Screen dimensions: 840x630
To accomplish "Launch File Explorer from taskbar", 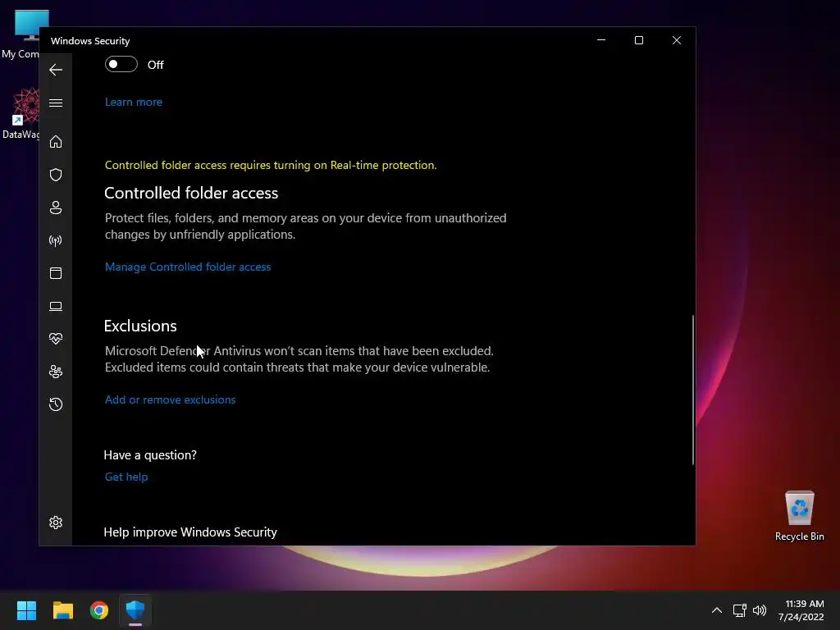I will [62, 610].
